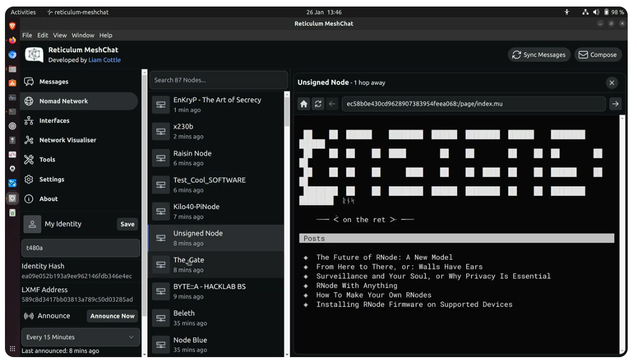
Task: Click Identity Hash value text
Action: pyautogui.click(x=77, y=276)
